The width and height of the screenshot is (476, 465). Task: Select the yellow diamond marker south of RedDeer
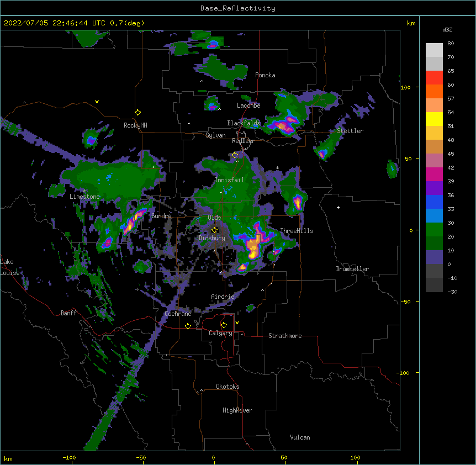pos(235,155)
